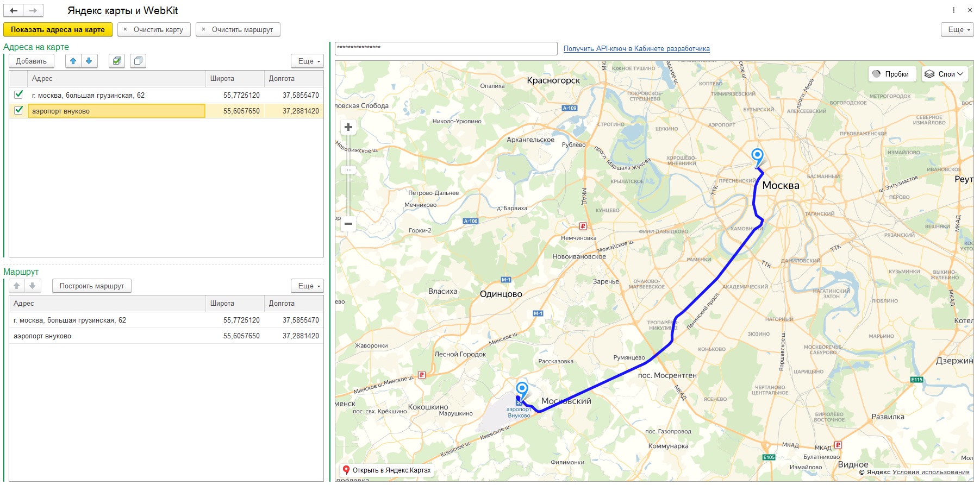Click the parking icon near Немчиновка
980x485 pixels.
pos(583,226)
